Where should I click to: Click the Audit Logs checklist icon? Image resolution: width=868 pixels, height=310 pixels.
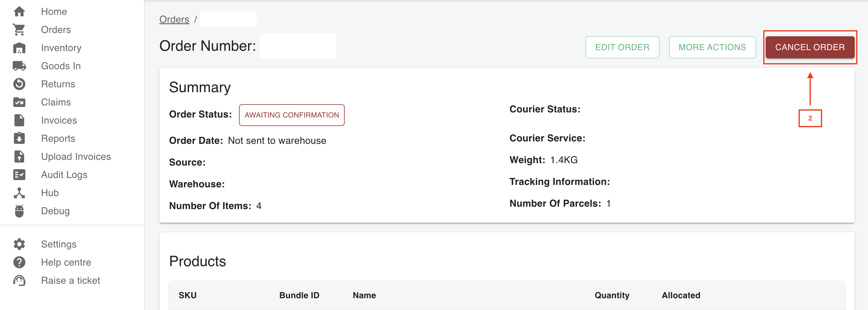[x=19, y=175]
